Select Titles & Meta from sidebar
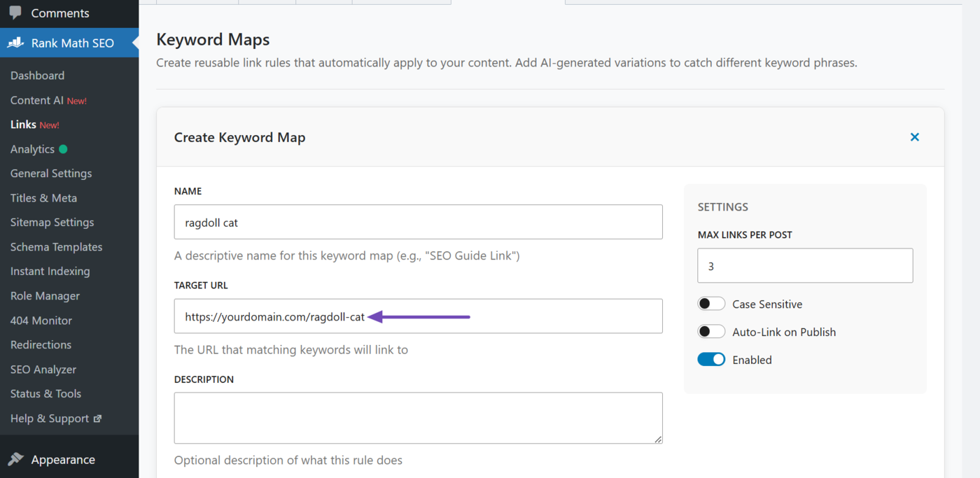This screenshot has width=980, height=478. point(43,197)
